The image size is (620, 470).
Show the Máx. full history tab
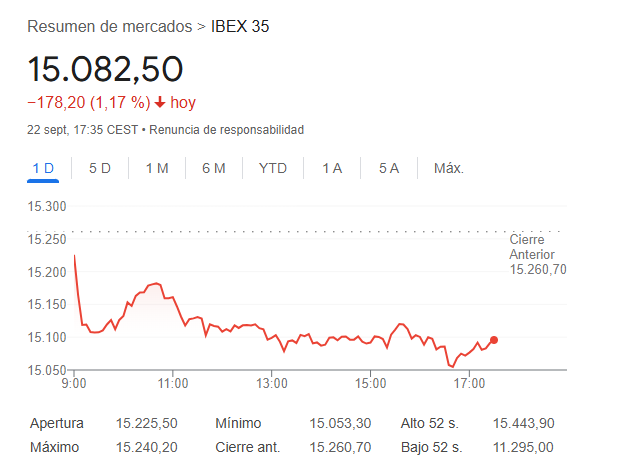coord(449,168)
